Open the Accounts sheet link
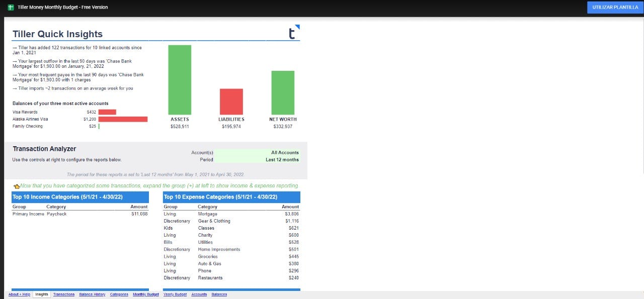The image size is (644, 299). point(199,294)
